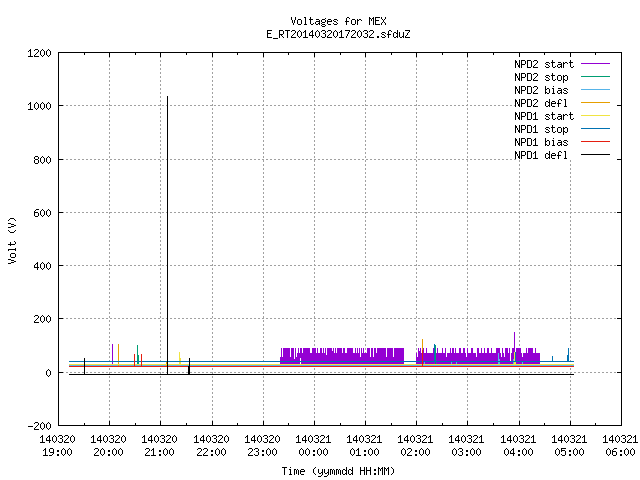Viewport: 640px width, 480px height.
Task: Click the purple NPD2 start band between 00:00 and 01:00
Action: 342,356
